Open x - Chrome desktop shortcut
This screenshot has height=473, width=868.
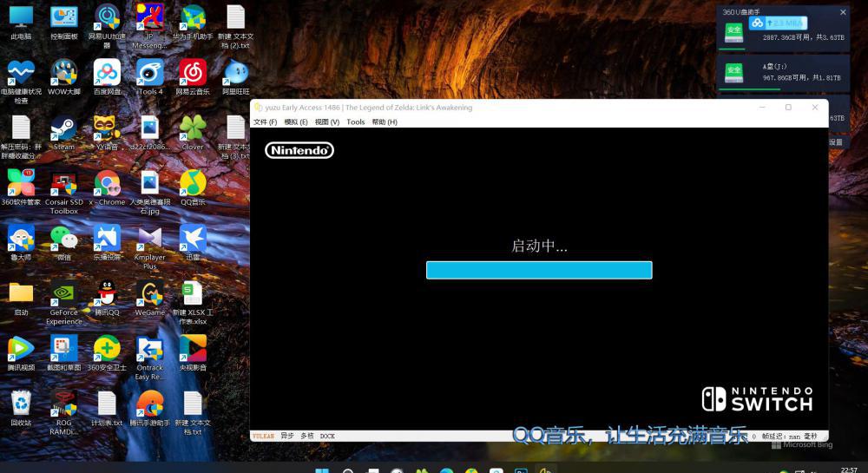point(107,187)
